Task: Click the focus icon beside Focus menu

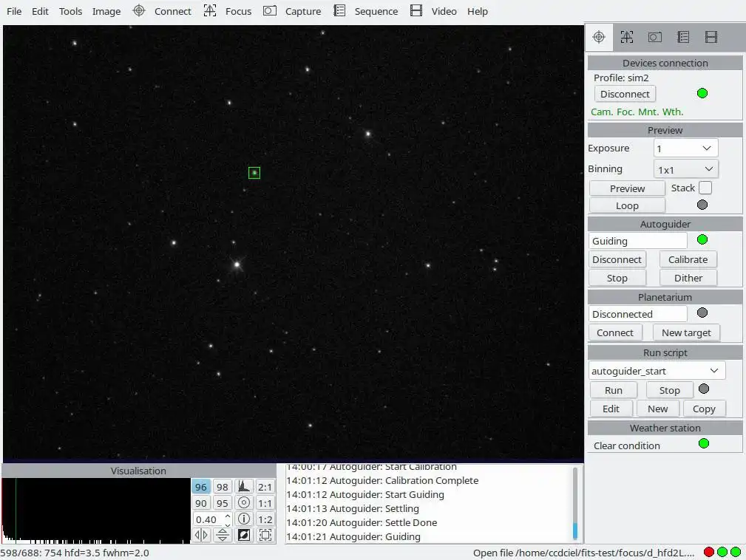Action: pos(210,10)
